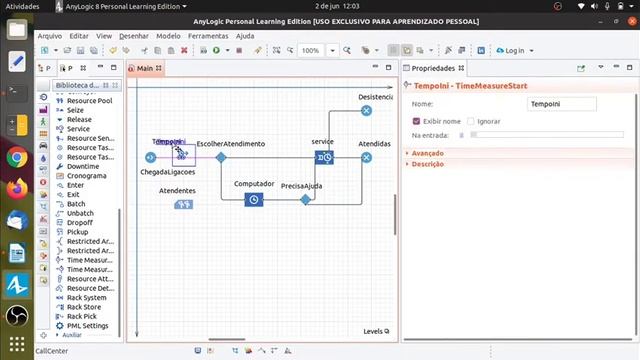Image resolution: width=640 pixels, height=360 pixels.
Task: Toggle the Ignorar checkbox
Action: coord(471,121)
